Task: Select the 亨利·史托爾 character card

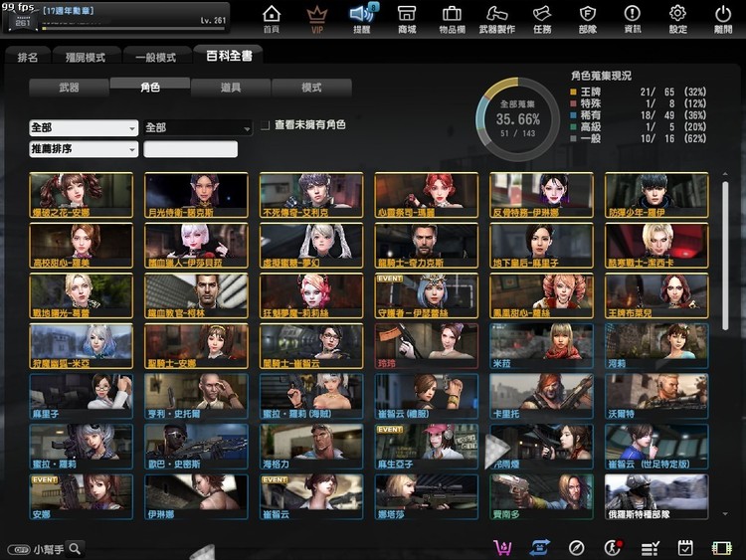Action: click(196, 396)
